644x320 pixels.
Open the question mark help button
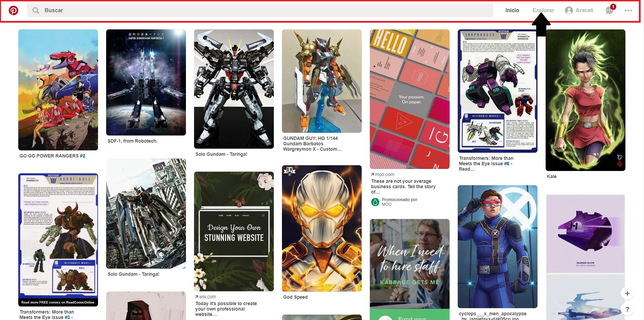(x=627, y=309)
